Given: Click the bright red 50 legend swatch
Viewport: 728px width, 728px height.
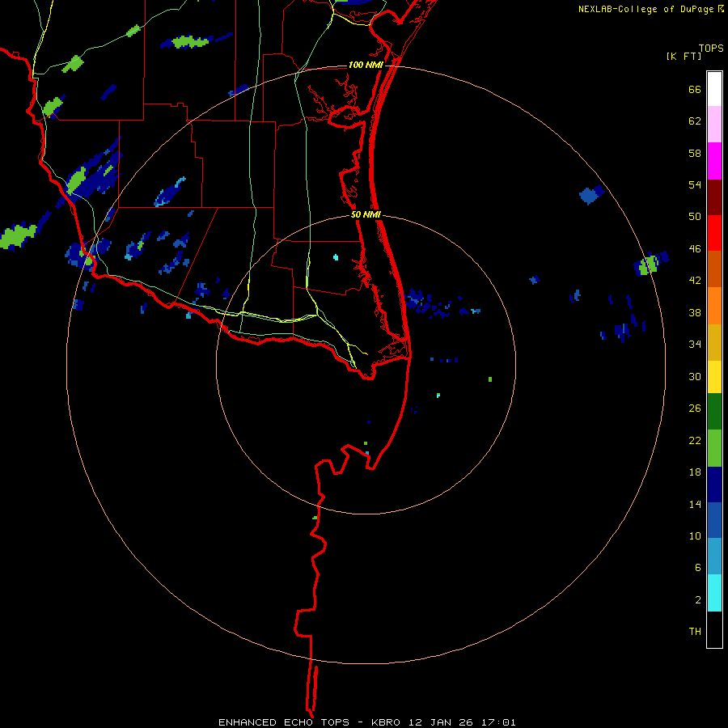Looking at the screenshot, I should pyautogui.click(x=714, y=233).
